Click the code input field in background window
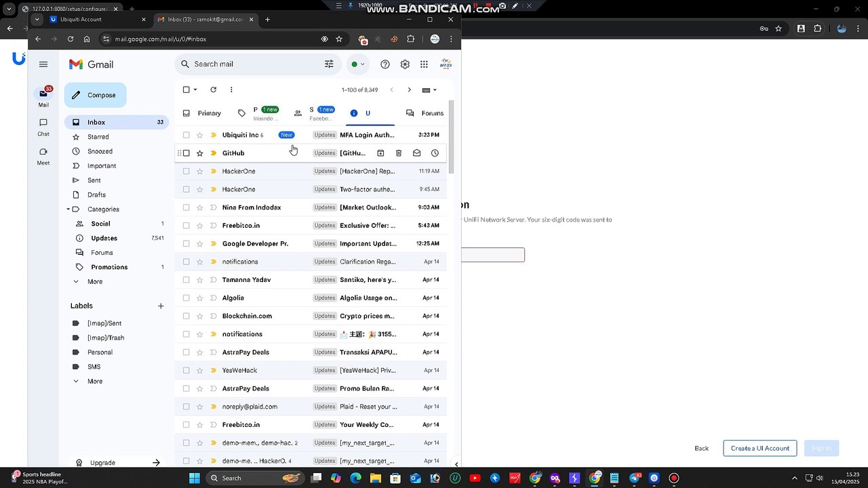This screenshot has height=488, width=868. (x=493, y=255)
